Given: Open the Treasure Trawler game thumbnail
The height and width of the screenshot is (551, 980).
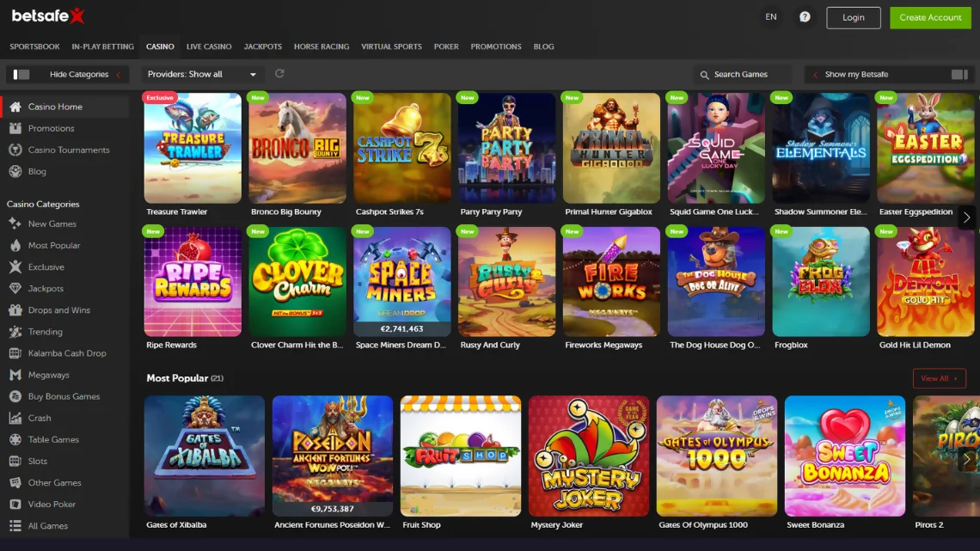Looking at the screenshot, I should (193, 148).
